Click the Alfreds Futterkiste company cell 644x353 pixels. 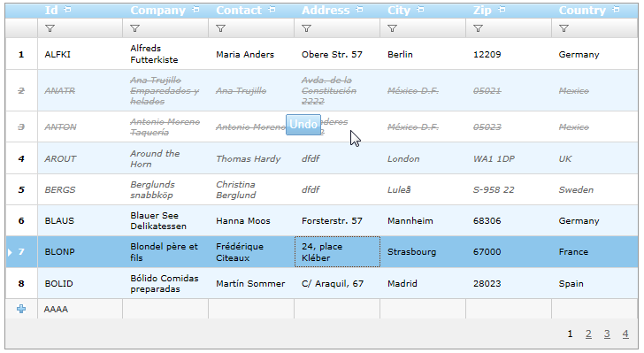165,54
